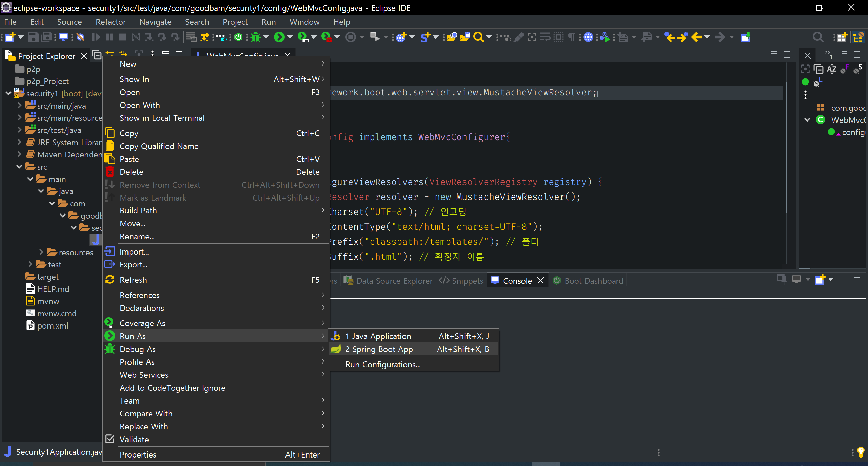This screenshot has width=868, height=466.
Task: Click the Open Web Browser globe icon
Action: (588, 37)
